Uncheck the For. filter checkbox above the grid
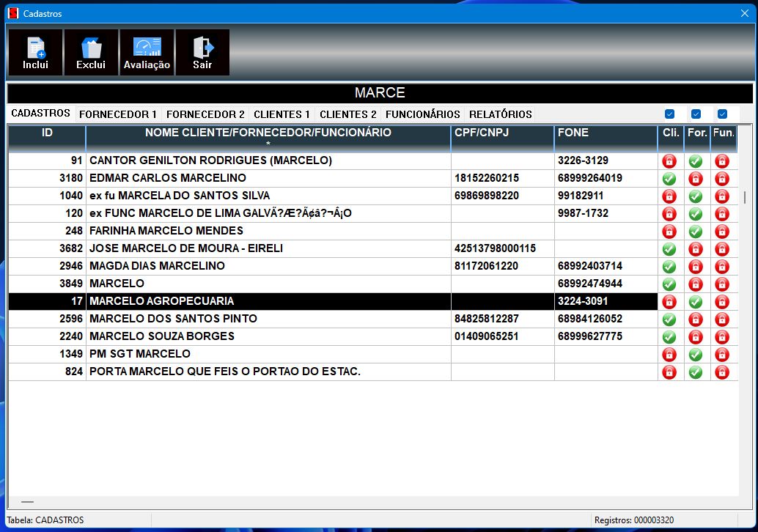 pos(696,114)
